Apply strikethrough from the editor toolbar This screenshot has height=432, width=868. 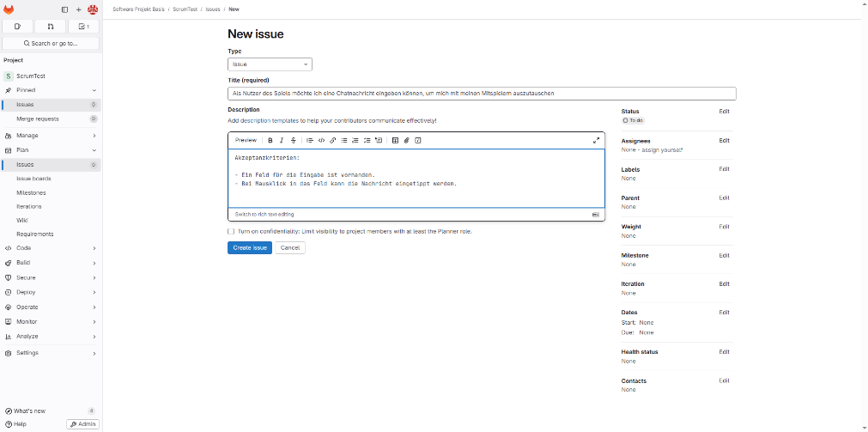click(x=293, y=140)
